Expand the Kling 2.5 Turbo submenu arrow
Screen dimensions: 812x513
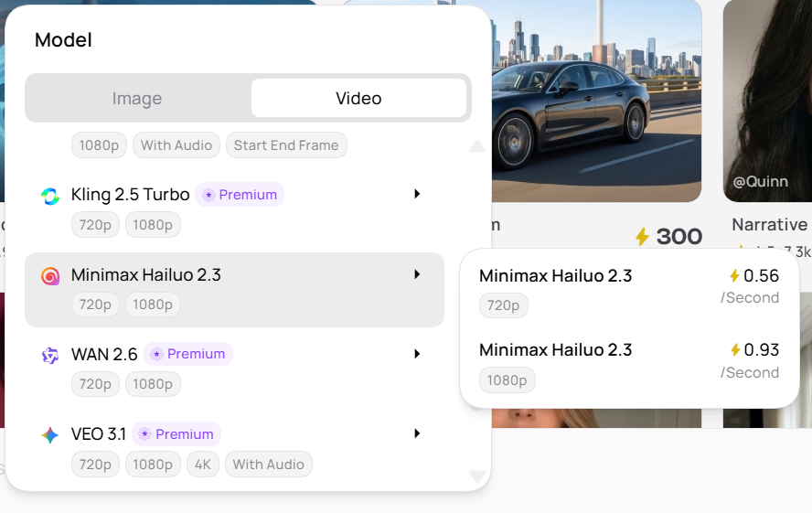pyautogui.click(x=417, y=194)
